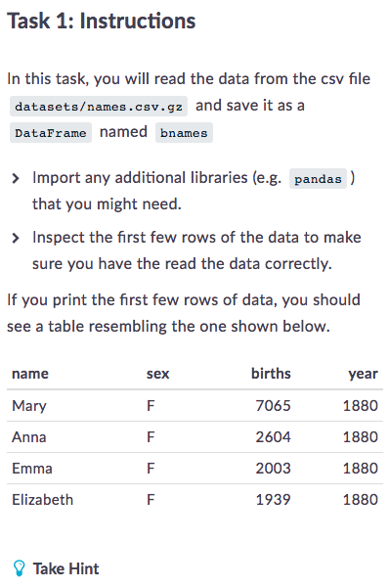Image resolution: width=389 pixels, height=588 pixels.
Task: Click the Take Hint lightbulb icon
Action: tap(19, 568)
